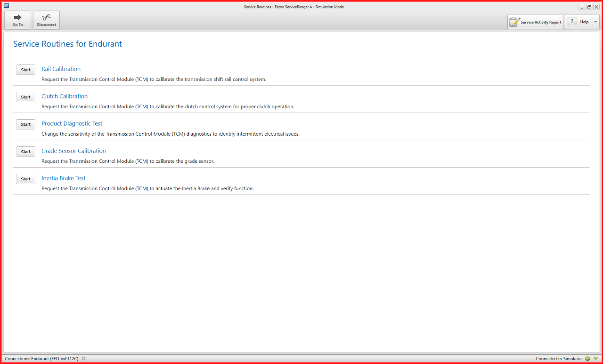
Task: Start the Clutch Calibration routine
Action: click(25, 97)
